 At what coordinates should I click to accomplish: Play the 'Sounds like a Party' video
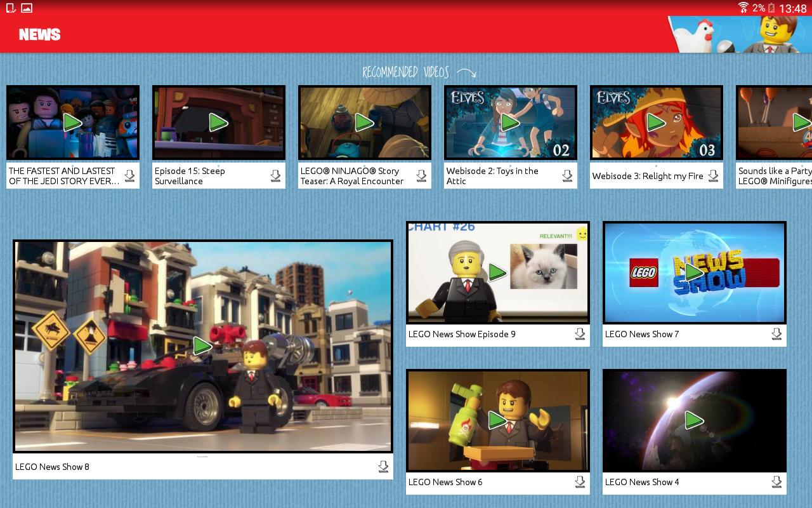tap(802, 122)
